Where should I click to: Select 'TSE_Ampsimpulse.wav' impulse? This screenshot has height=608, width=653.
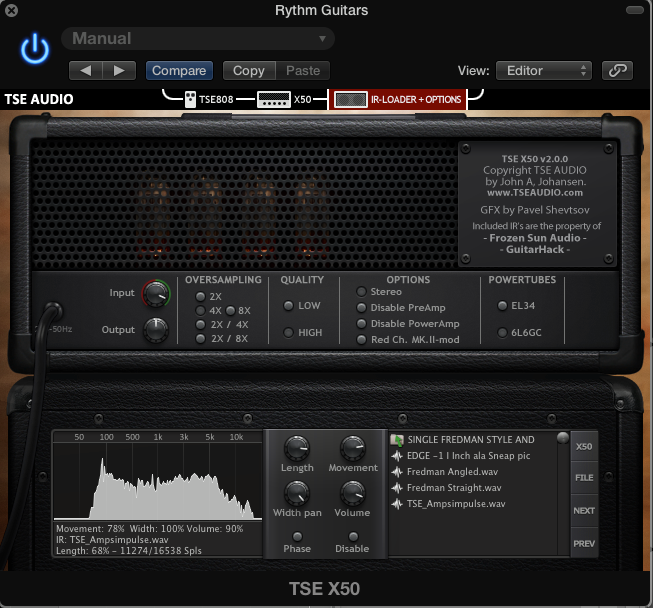(456, 504)
